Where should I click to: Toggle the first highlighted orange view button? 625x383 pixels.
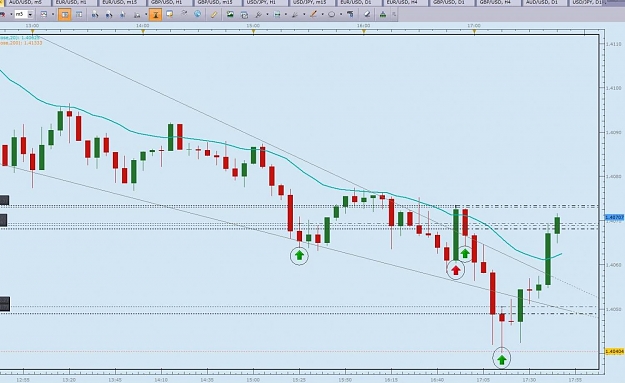coord(65,14)
